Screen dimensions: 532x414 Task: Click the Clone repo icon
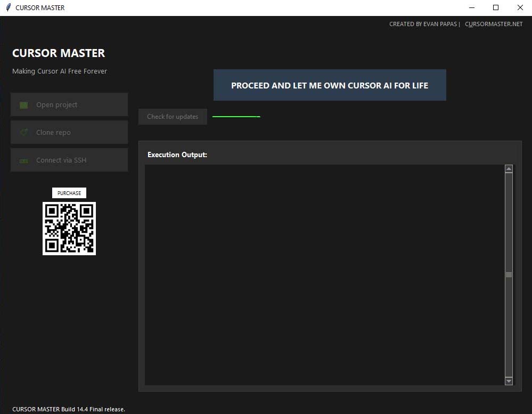[24, 132]
